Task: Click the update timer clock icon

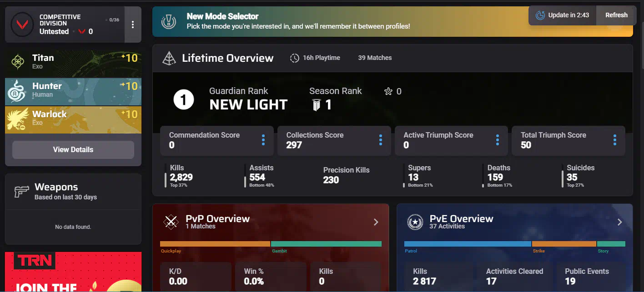Action: [540, 15]
